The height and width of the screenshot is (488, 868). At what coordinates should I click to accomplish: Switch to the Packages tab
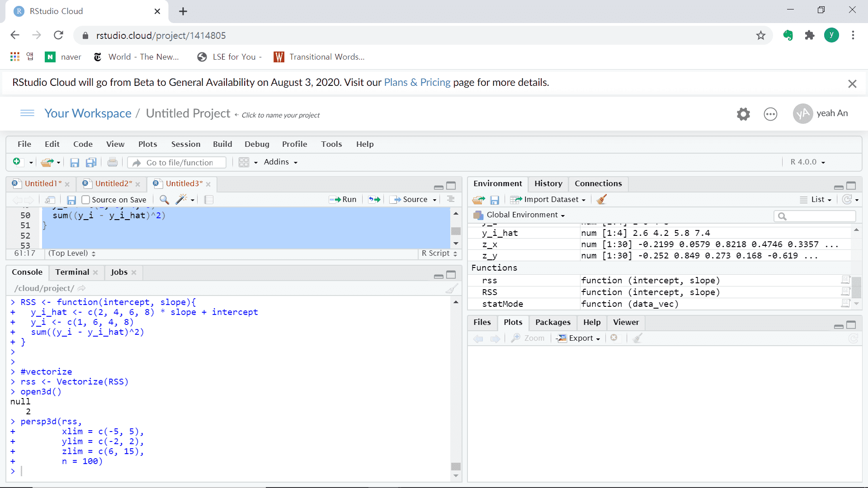pos(552,322)
